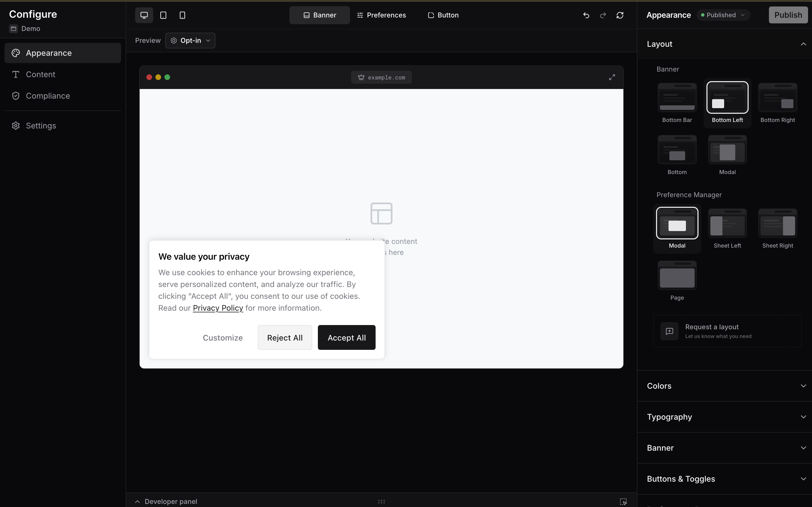
Task: Switch to mobile phone preview
Action: coord(182,15)
